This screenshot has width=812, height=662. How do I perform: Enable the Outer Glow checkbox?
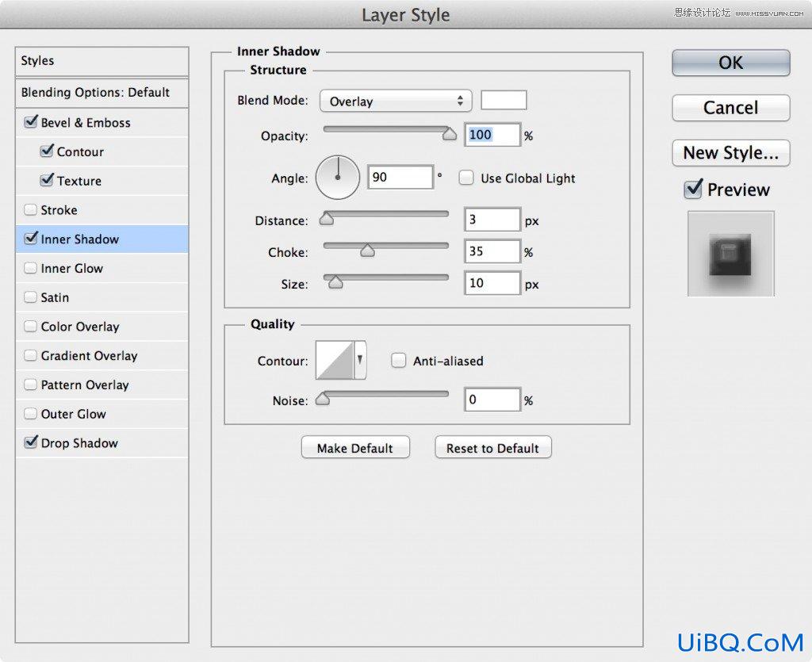pyautogui.click(x=31, y=414)
